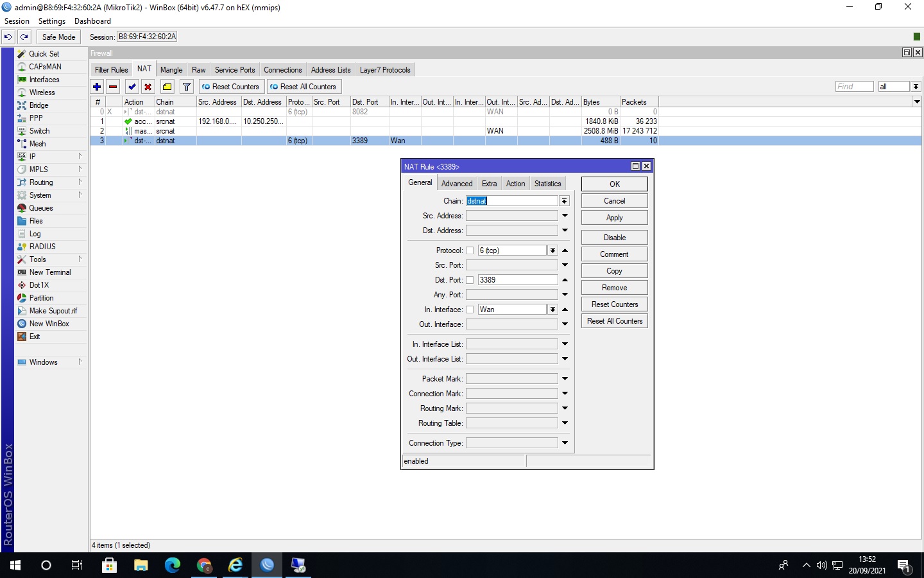Switch to Address Lists tab
Viewport: 924px width, 578px height.
[330, 70]
